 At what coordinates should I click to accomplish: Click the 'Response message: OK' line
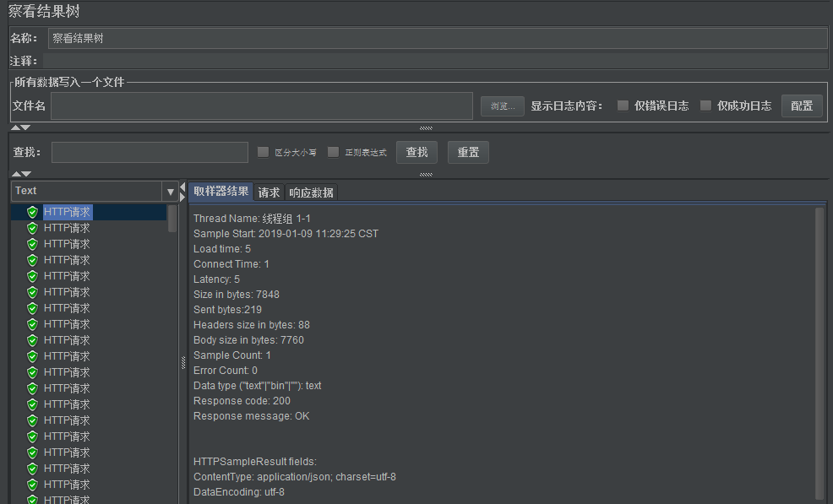251,416
